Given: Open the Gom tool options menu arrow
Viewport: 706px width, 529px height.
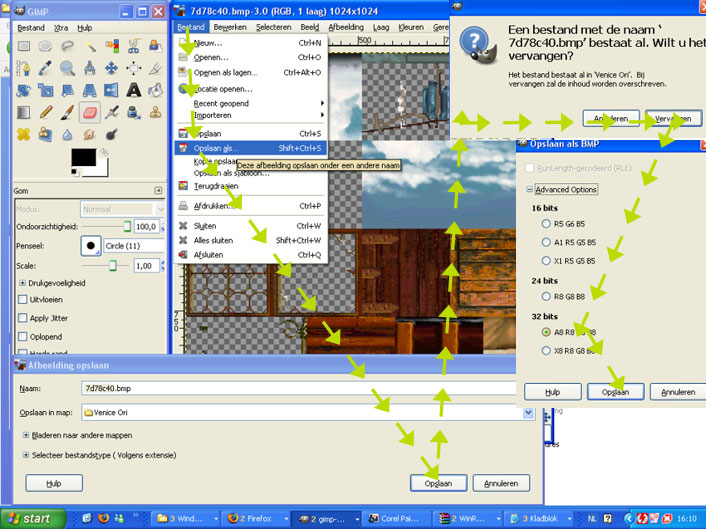Looking at the screenshot, I should tap(158, 190).
